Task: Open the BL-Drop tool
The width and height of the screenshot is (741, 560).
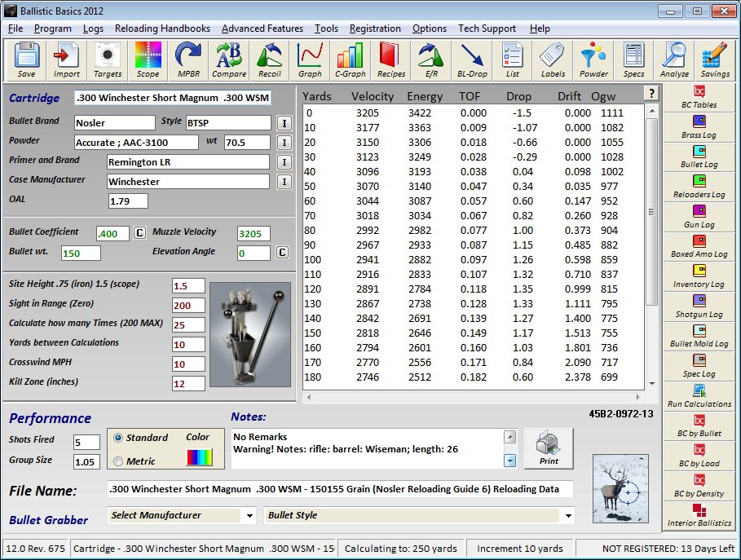Action: pos(472,60)
